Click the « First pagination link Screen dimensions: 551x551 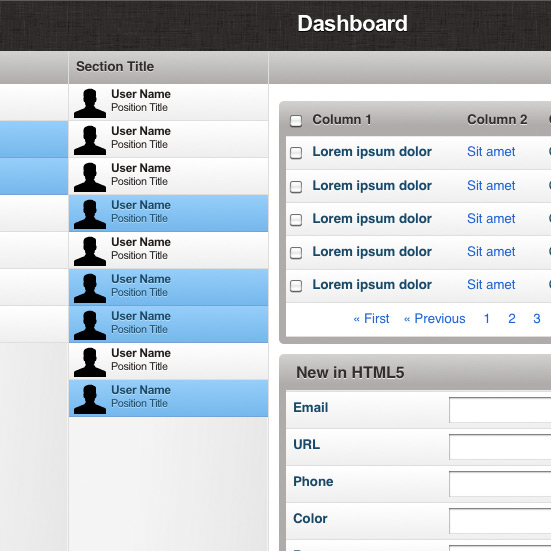click(371, 318)
